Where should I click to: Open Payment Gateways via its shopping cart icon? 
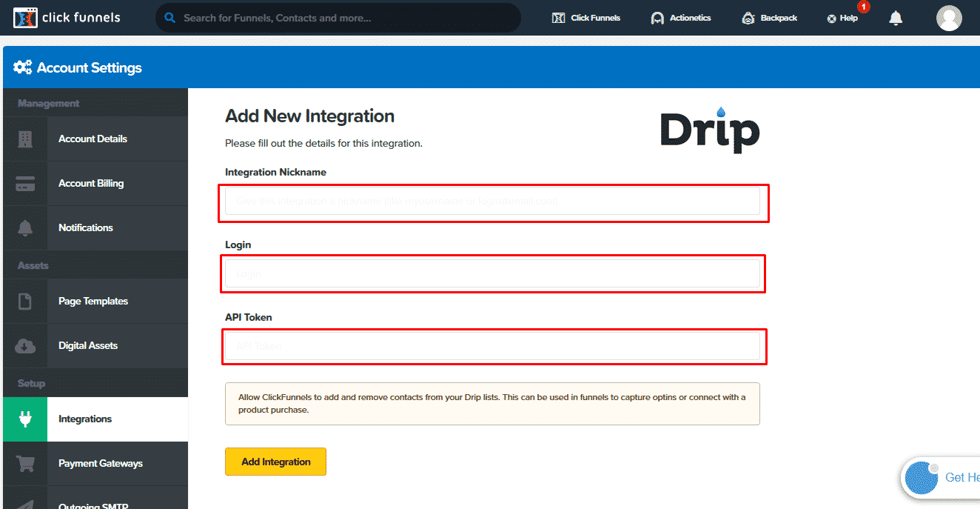click(x=25, y=463)
